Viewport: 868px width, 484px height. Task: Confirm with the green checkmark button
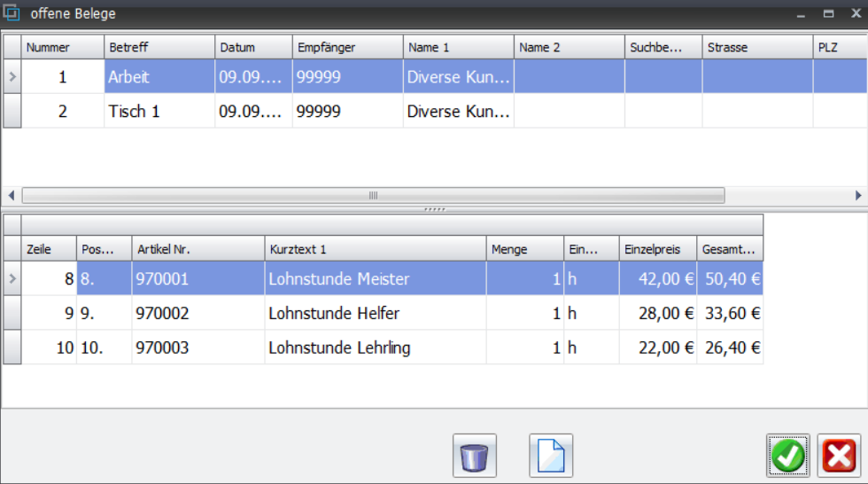(x=787, y=456)
